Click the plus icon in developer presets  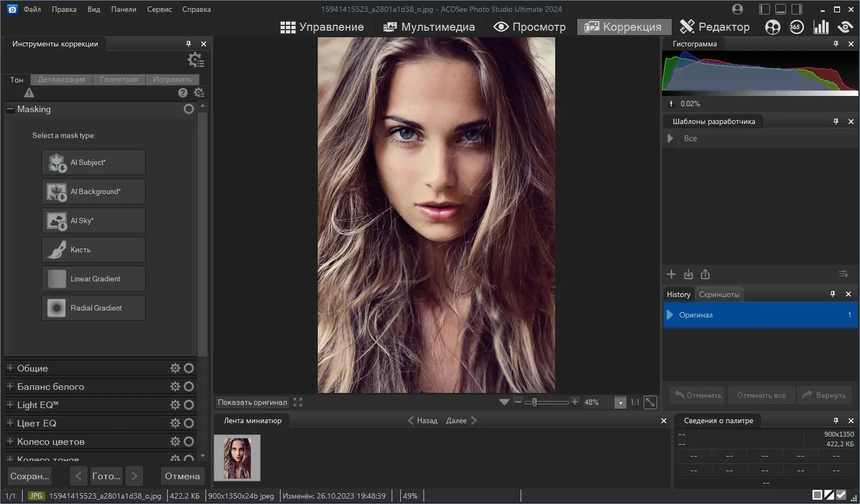(671, 274)
